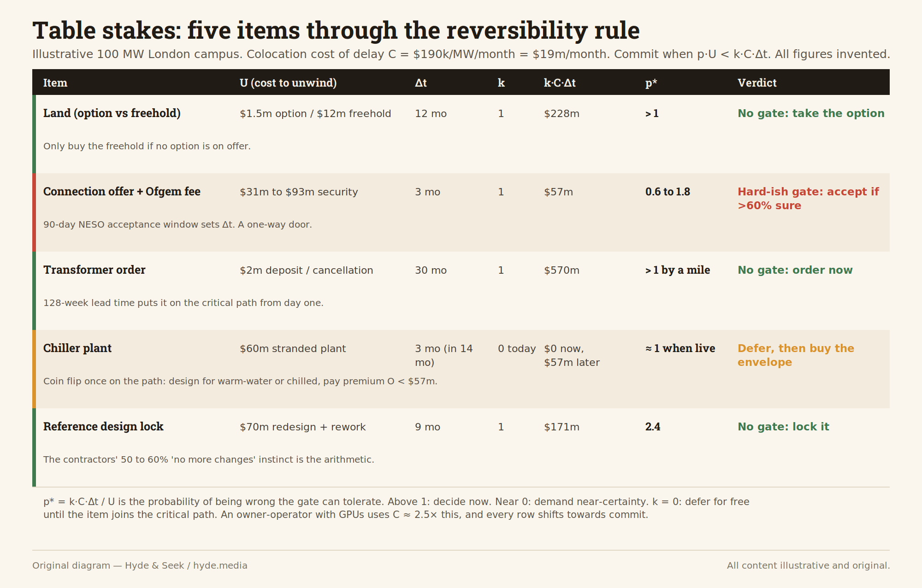922x588 pixels.
Task: Select the 'Connection offer + Ofgem fee' row title
Action: (122, 192)
